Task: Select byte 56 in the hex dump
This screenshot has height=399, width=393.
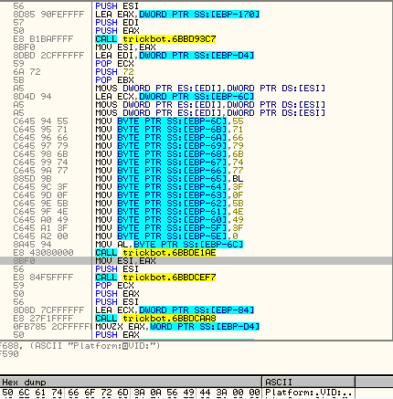Action: [172, 393]
